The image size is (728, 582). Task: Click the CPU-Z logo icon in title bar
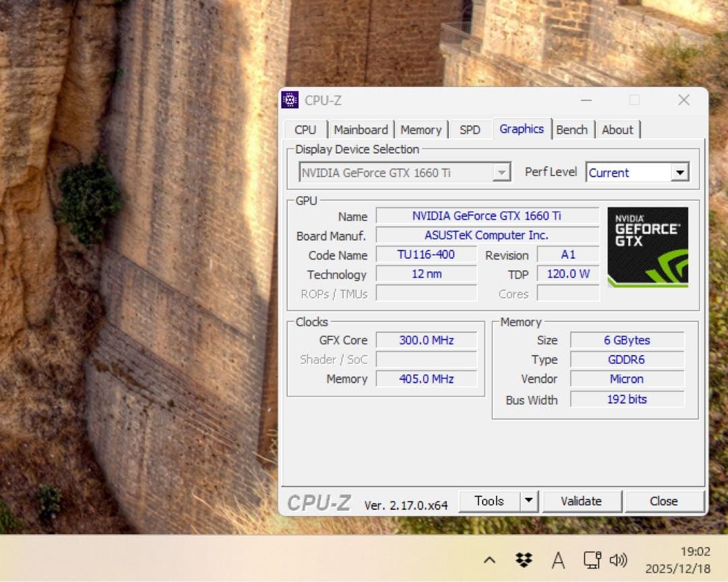[x=290, y=100]
